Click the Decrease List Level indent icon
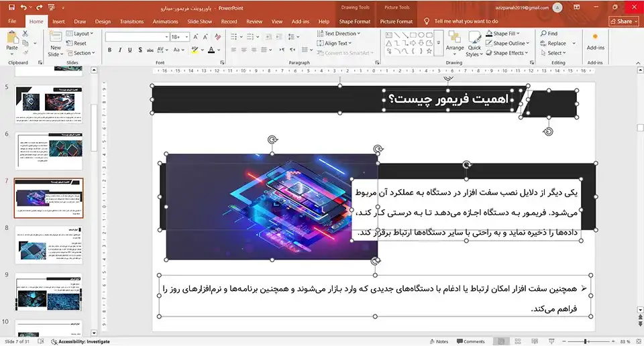The height and width of the screenshot is (346, 644). click(268, 37)
